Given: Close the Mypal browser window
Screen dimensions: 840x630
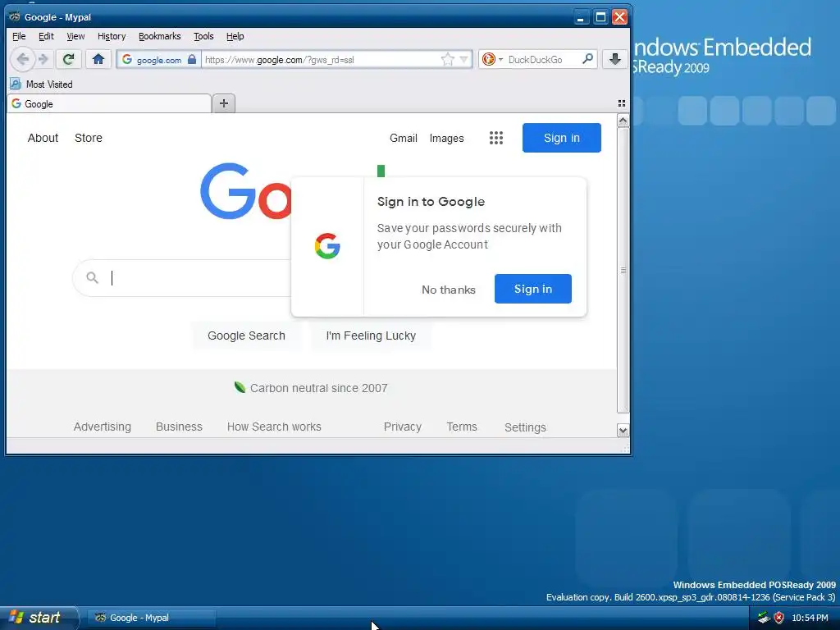Looking at the screenshot, I should (x=620, y=17).
